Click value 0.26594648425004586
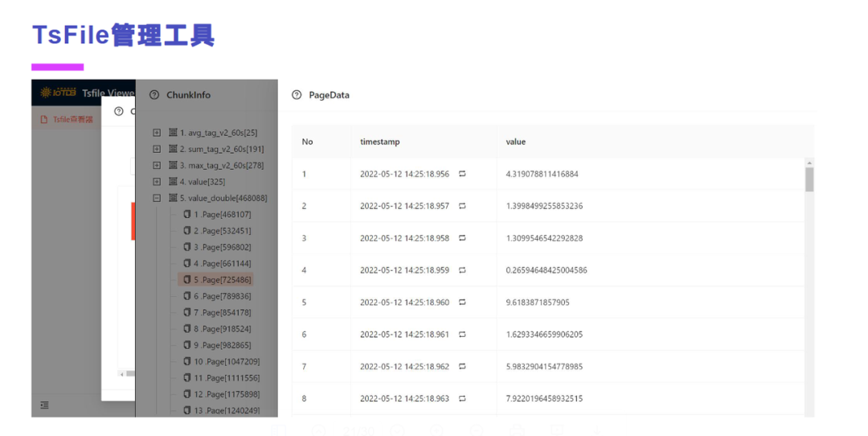Image resolution: width=868 pixels, height=436 pixels. (x=547, y=270)
